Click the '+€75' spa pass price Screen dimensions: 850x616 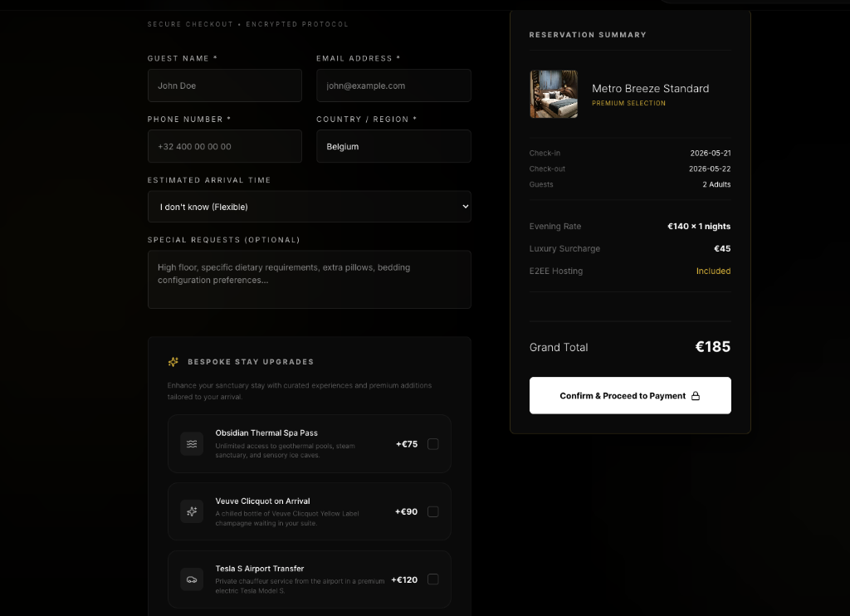click(x=407, y=444)
